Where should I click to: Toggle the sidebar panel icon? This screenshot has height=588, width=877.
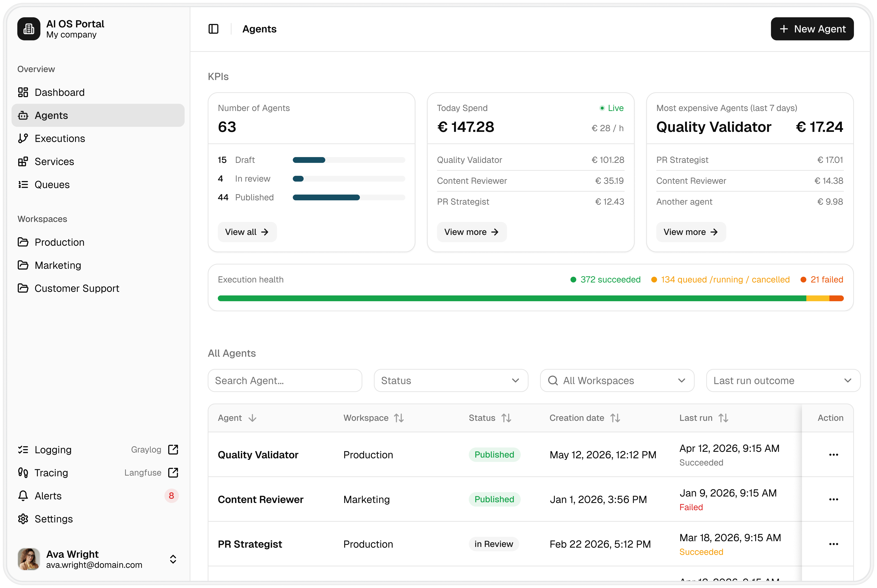pos(213,29)
